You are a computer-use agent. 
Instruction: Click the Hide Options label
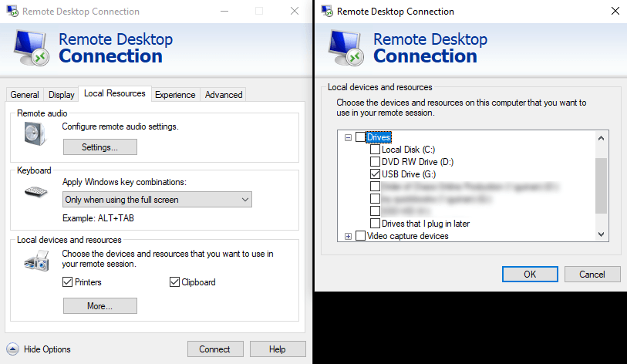point(47,349)
